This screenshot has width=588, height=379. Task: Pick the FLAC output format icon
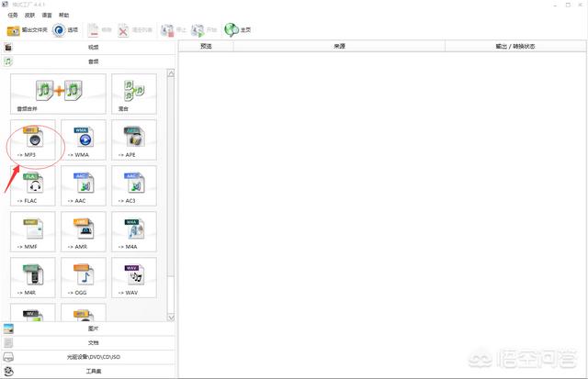coord(33,187)
